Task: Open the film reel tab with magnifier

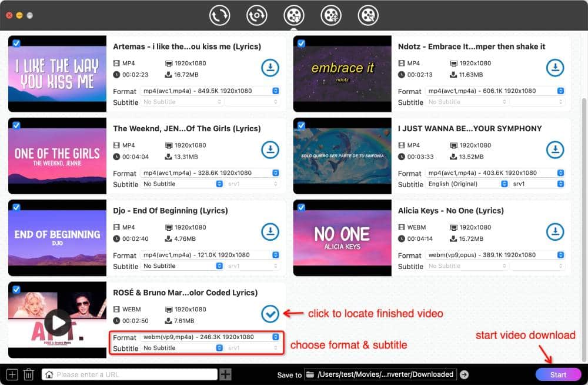Action: (x=368, y=15)
